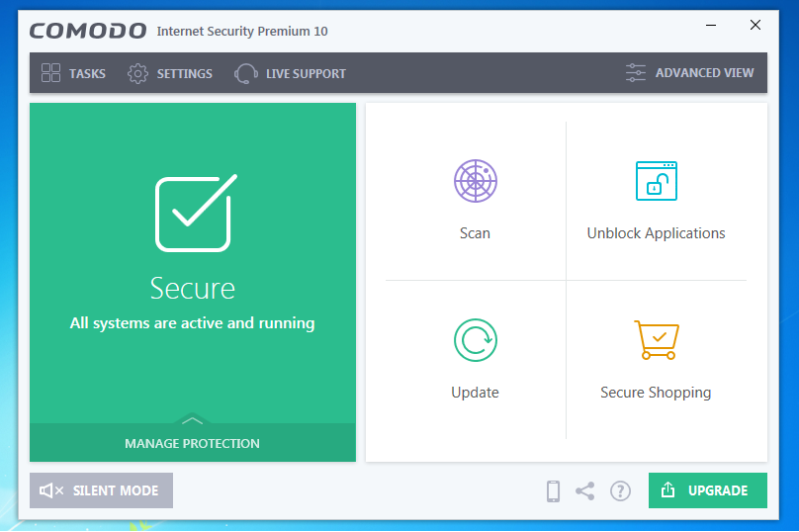Click the help question mark icon
Image resolution: width=799 pixels, height=532 pixels.
point(620,491)
